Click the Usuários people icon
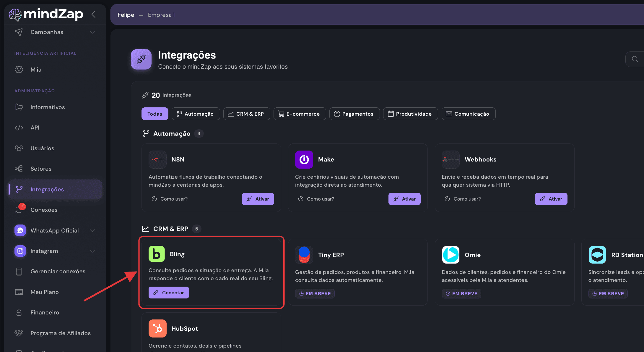This screenshot has height=352, width=644. point(19,148)
